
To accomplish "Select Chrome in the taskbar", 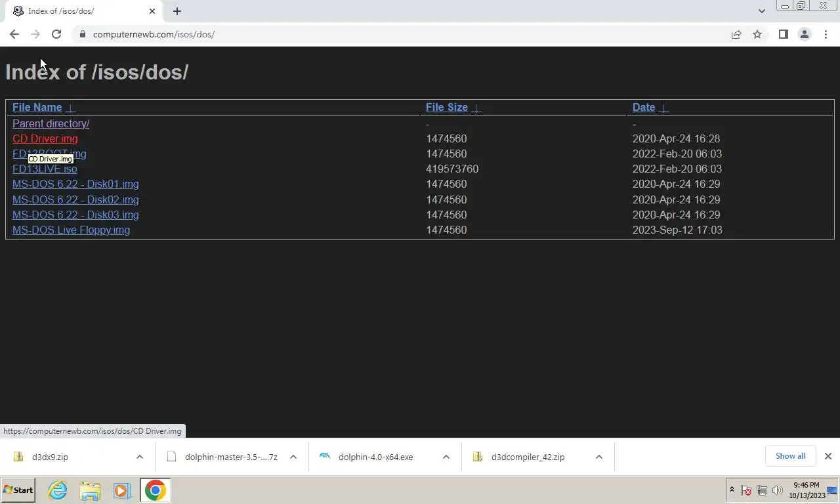I will click(x=156, y=490).
